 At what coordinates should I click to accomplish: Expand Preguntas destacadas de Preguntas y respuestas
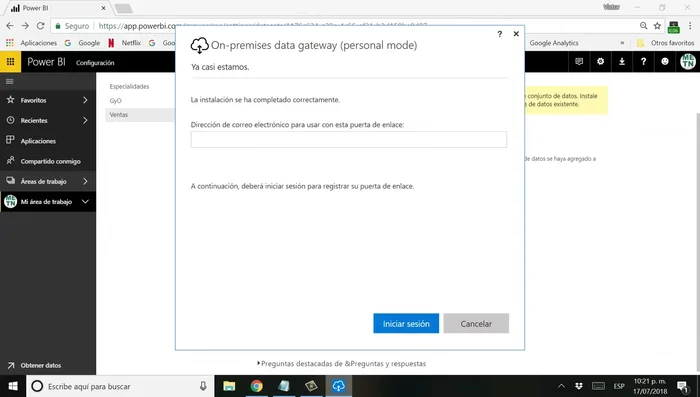342,364
